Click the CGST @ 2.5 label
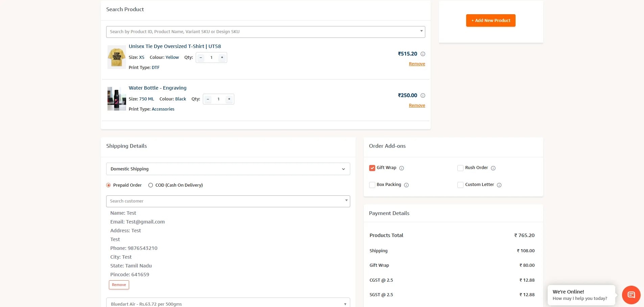This screenshot has height=307, width=644. (381, 280)
